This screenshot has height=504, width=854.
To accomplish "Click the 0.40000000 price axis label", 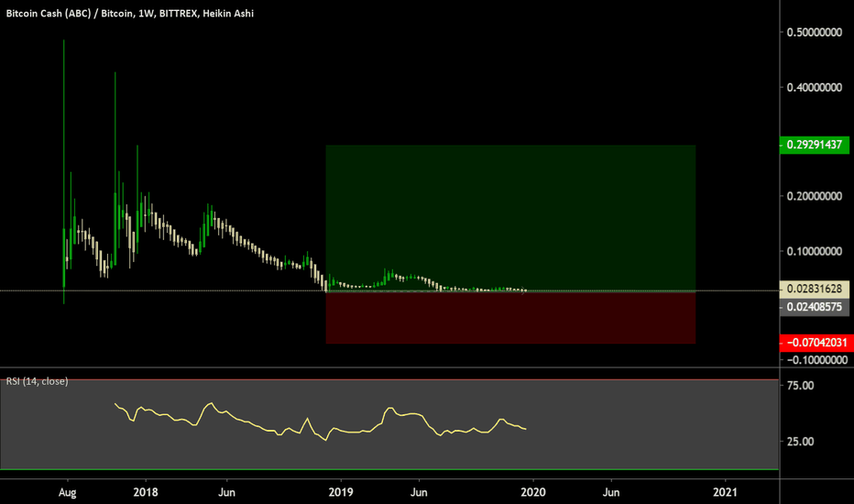I will tap(815, 87).
